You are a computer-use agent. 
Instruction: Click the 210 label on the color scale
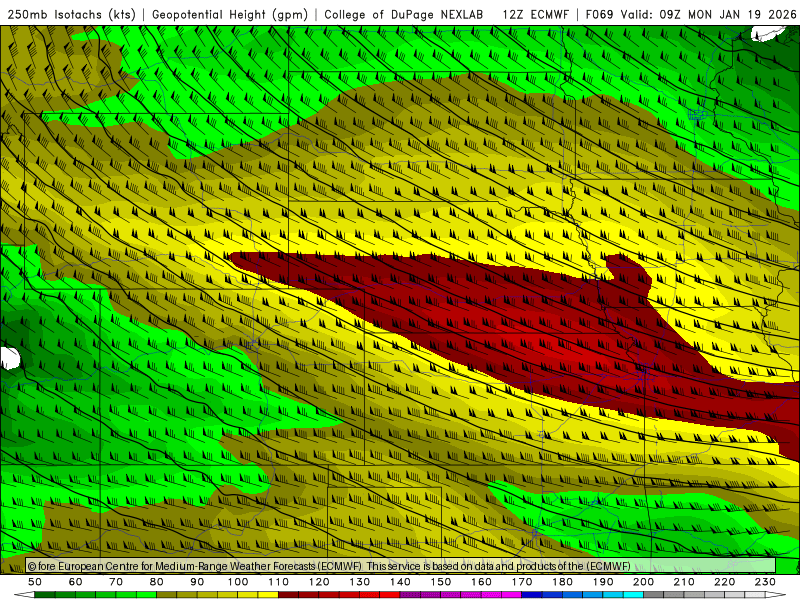click(684, 582)
